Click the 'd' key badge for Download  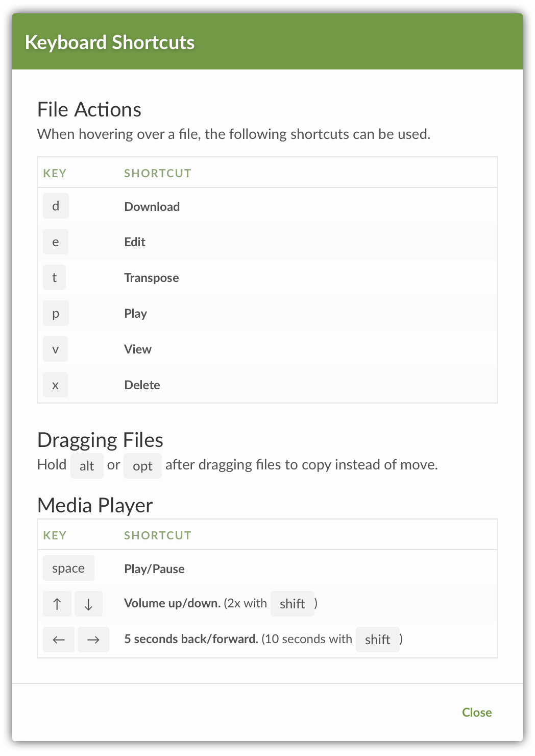56,206
